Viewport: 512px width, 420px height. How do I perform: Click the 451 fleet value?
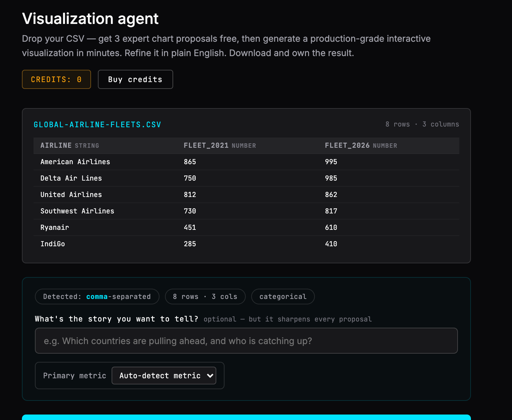[190, 227]
